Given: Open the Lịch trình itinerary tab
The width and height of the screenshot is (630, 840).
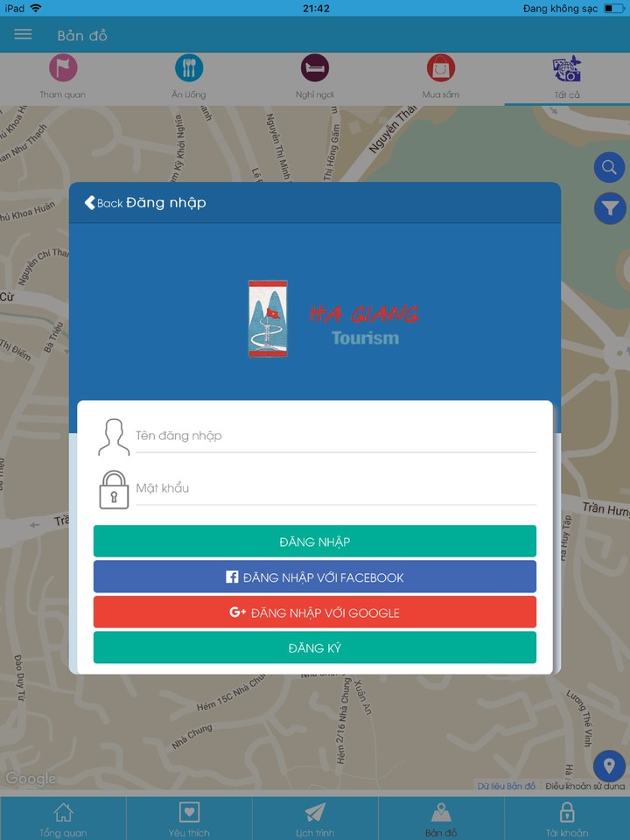Looking at the screenshot, I should tap(315, 819).
